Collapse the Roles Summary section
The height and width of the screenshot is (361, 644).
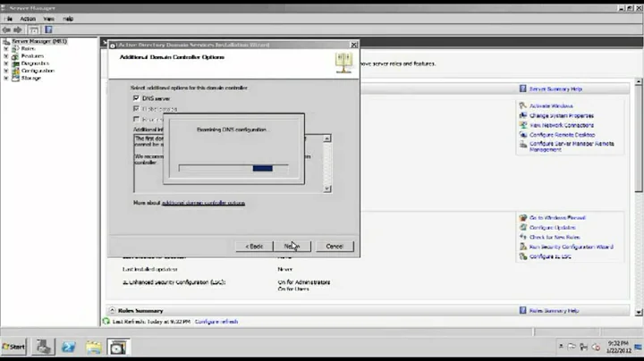[x=112, y=311]
